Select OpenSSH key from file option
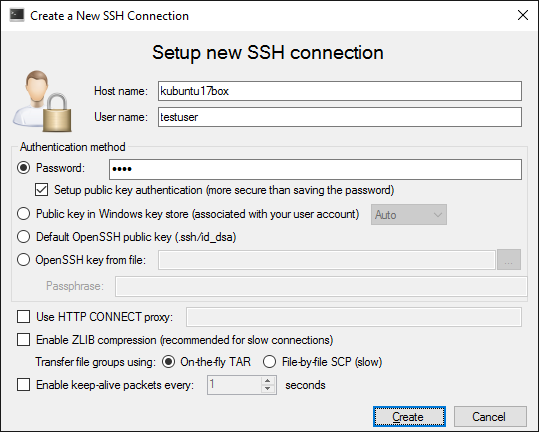 23,260
